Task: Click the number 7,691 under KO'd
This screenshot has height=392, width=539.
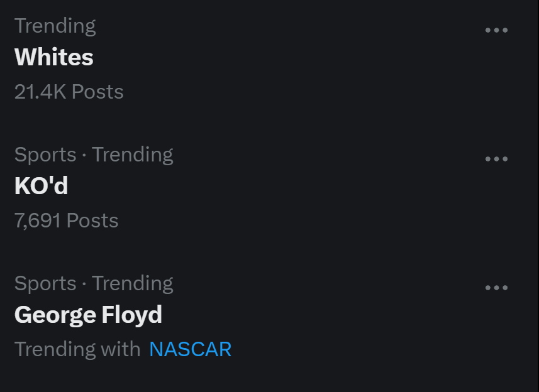Action: click(x=38, y=220)
